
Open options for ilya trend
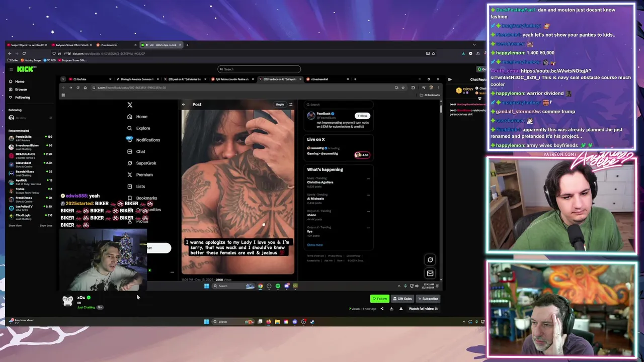click(368, 228)
